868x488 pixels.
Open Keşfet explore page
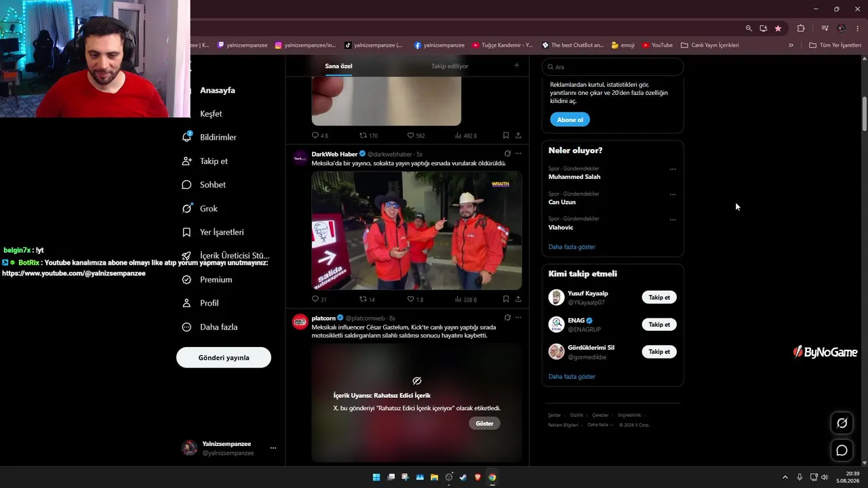click(x=211, y=113)
